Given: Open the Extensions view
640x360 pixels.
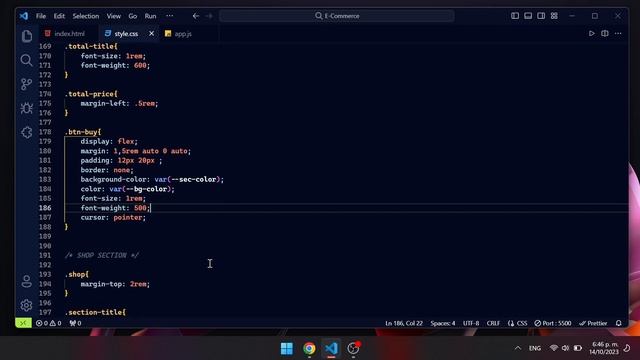Looking at the screenshot, I should click(x=27, y=132).
